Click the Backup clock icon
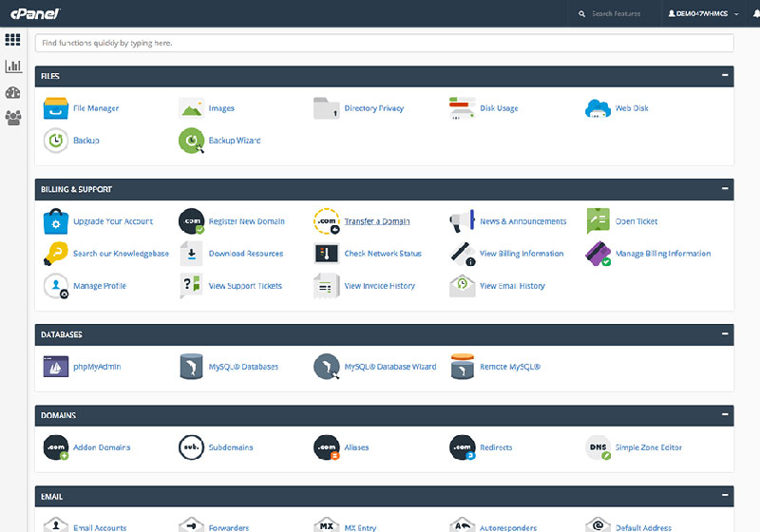This screenshot has width=760, height=532. pyautogui.click(x=56, y=141)
